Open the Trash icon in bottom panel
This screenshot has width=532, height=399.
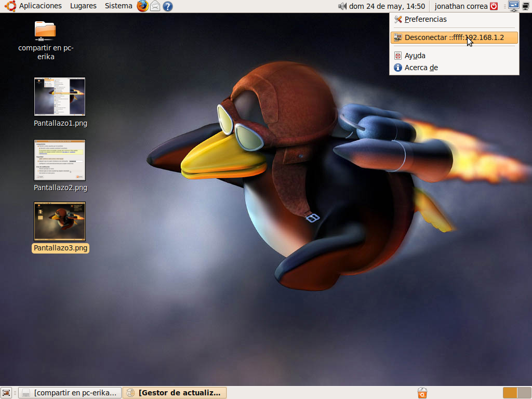tap(422, 393)
